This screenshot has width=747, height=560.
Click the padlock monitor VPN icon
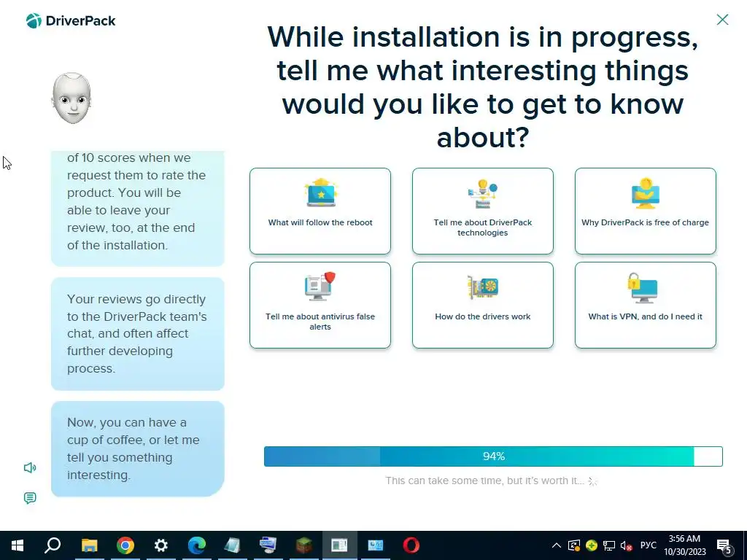coord(643,287)
